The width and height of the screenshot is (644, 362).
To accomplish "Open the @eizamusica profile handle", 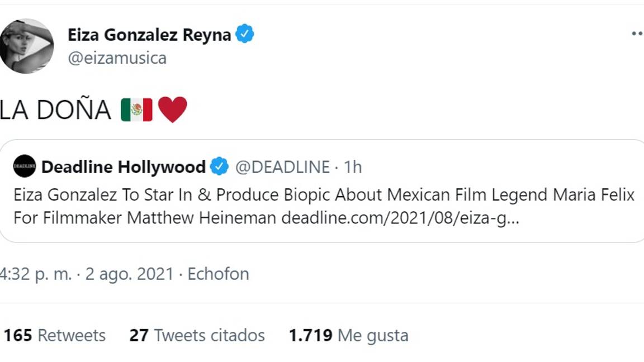I will pyautogui.click(x=117, y=58).
